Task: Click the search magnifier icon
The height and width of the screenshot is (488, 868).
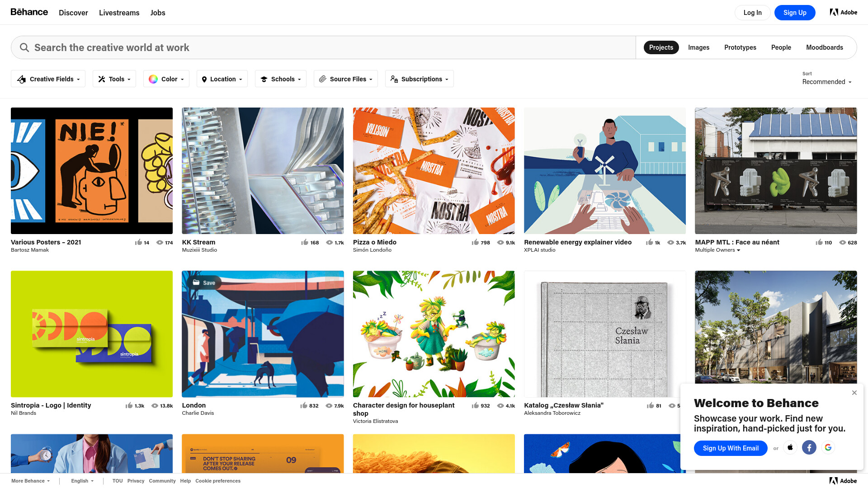Action: [24, 47]
